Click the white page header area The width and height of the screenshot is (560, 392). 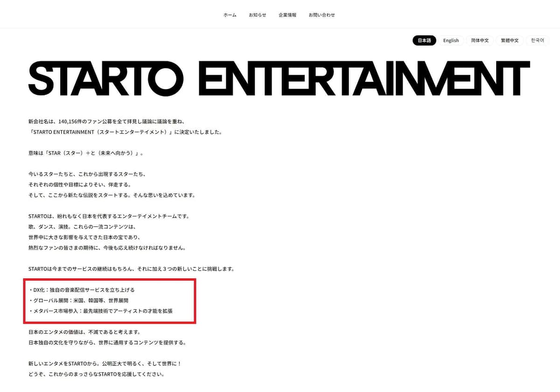tap(93, 14)
